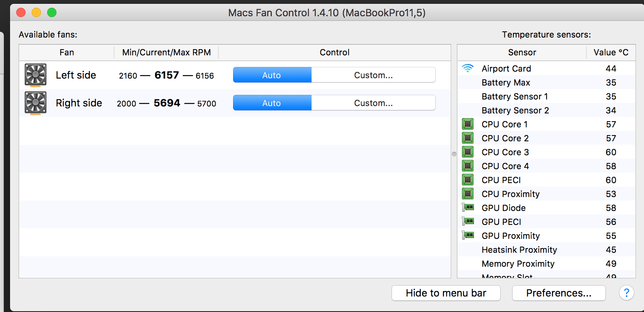Zoom the window with green button
644x312 pixels.
(52, 12)
